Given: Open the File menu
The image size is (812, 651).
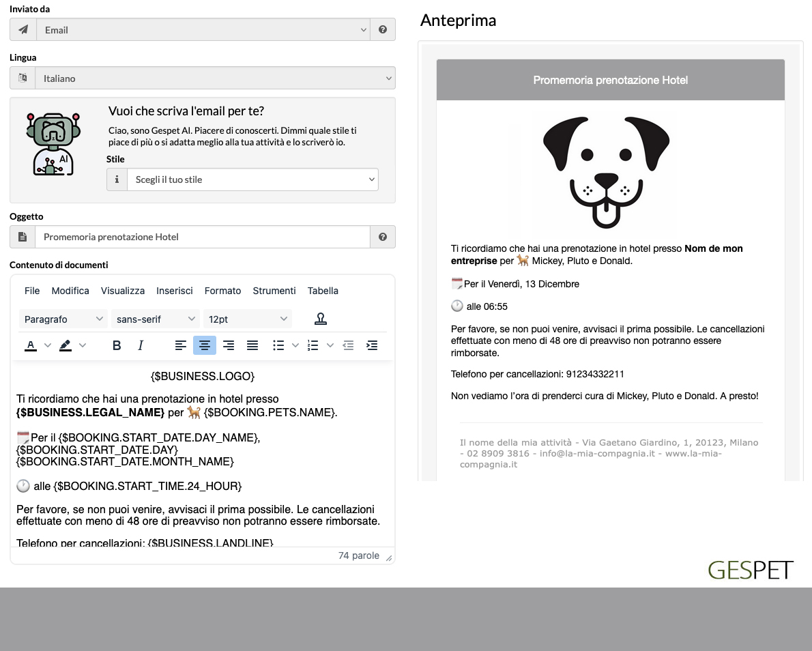Looking at the screenshot, I should (32, 291).
